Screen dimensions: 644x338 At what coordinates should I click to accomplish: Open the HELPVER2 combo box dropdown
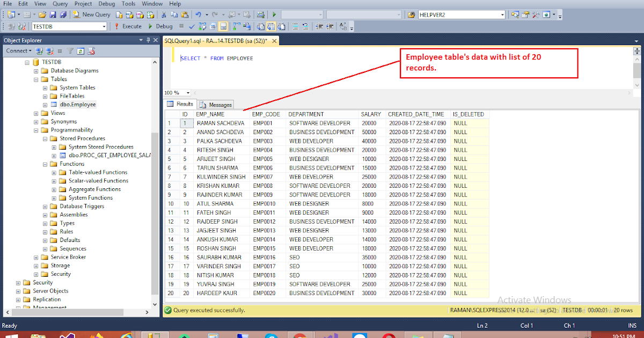click(503, 14)
